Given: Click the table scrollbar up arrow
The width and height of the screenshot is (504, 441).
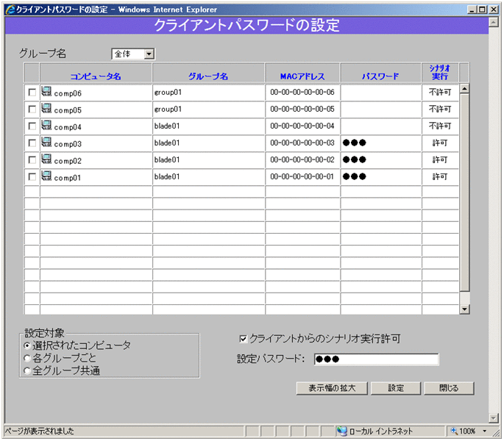Looking at the screenshot, I should coord(464,88).
